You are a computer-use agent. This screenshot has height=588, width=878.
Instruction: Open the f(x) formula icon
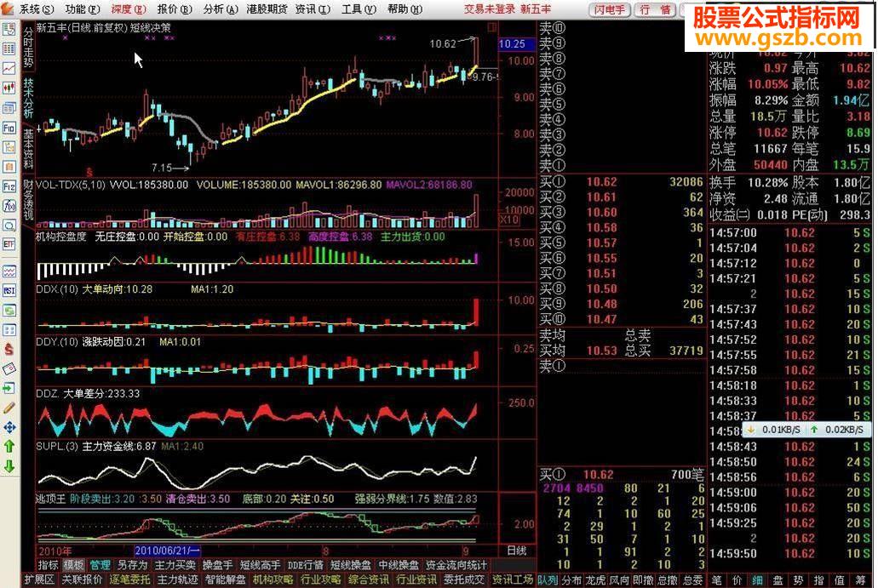pos(9,206)
